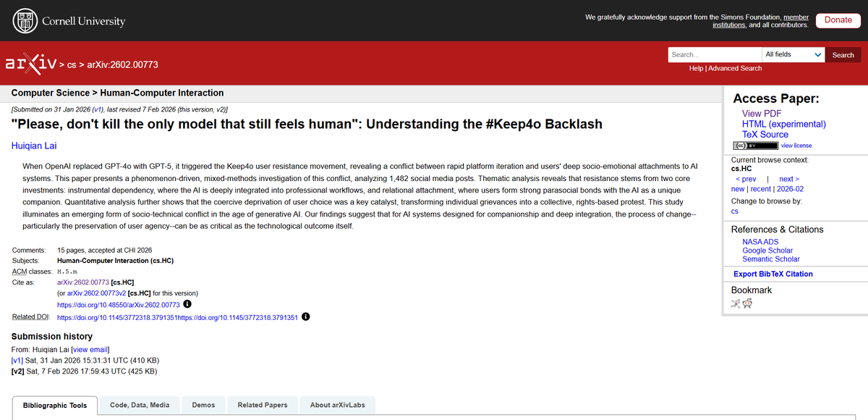Click the arXiv logo in red banner

(x=31, y=63)
